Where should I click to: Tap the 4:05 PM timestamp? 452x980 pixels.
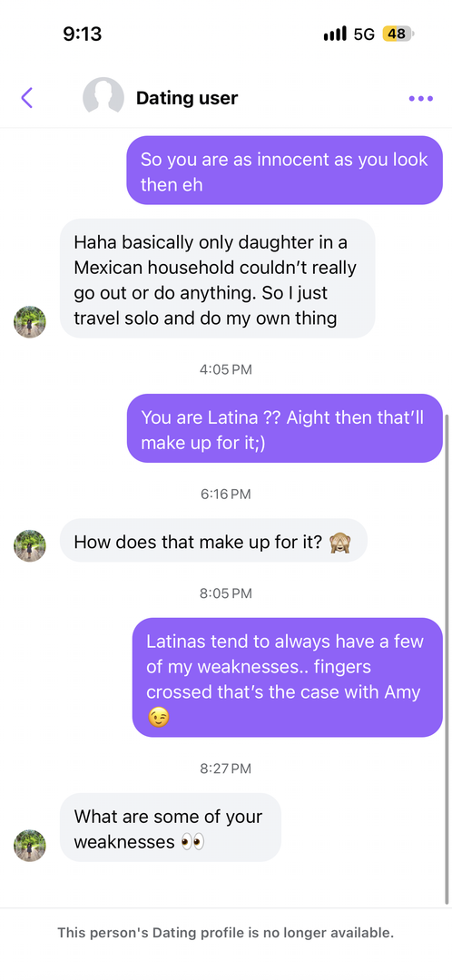point(226,369)
